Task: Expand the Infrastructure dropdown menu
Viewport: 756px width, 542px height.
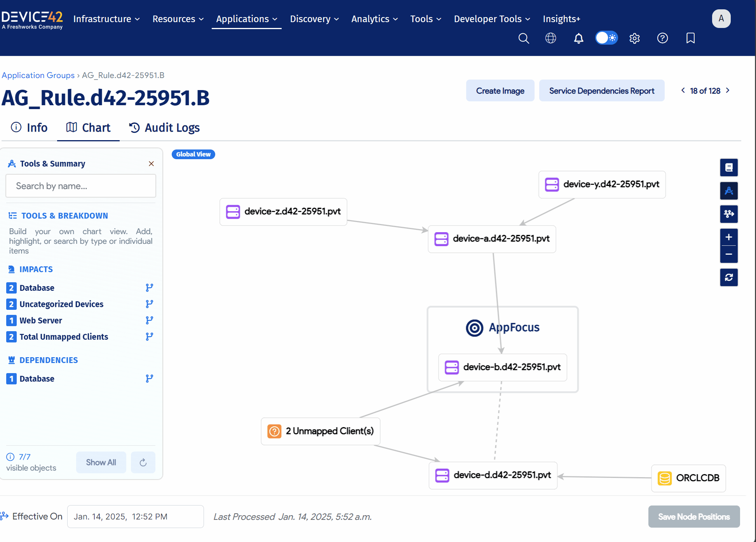Action: pos(106,19)
